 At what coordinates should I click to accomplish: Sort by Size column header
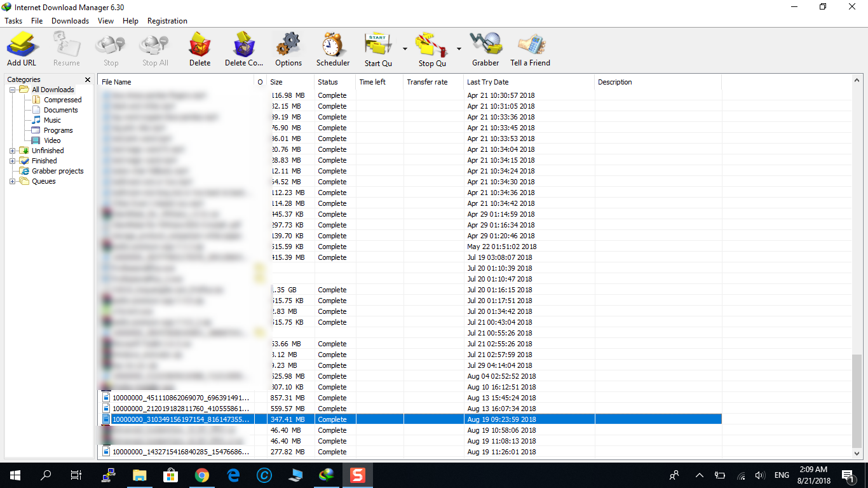[x=291, y=82]
